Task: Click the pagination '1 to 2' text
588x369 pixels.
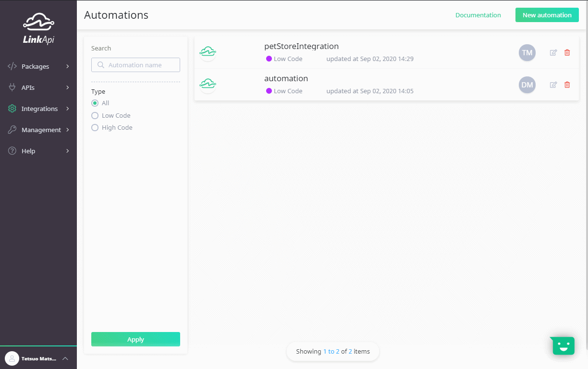Action: point(331,351)
